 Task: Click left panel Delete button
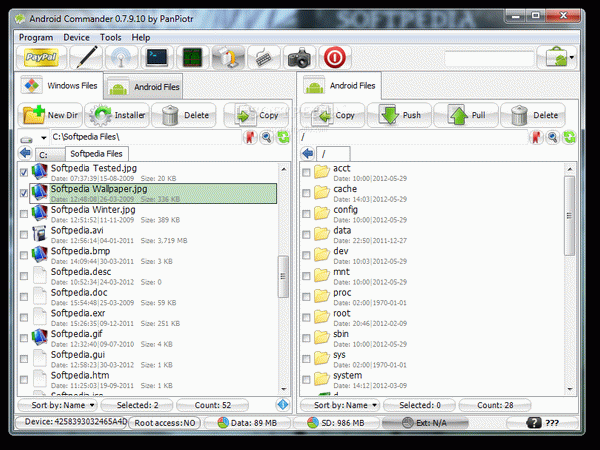point(184,115)
